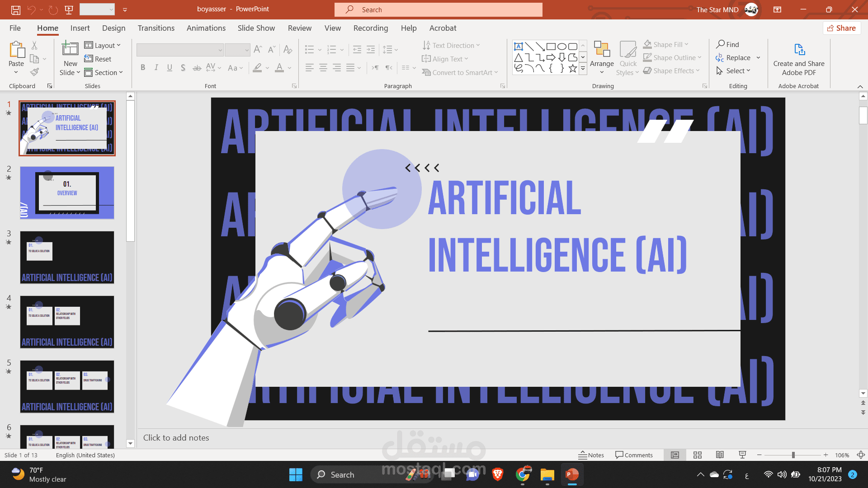Toggle Normal view in status bar
This screenshot has height=488, width=868.
(675, 455)
